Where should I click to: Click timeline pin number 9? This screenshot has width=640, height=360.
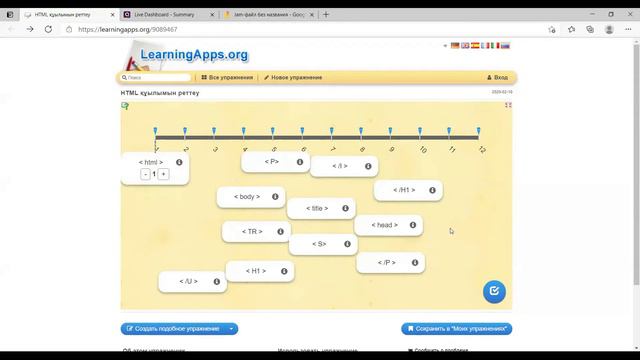[x=390, y=131]
